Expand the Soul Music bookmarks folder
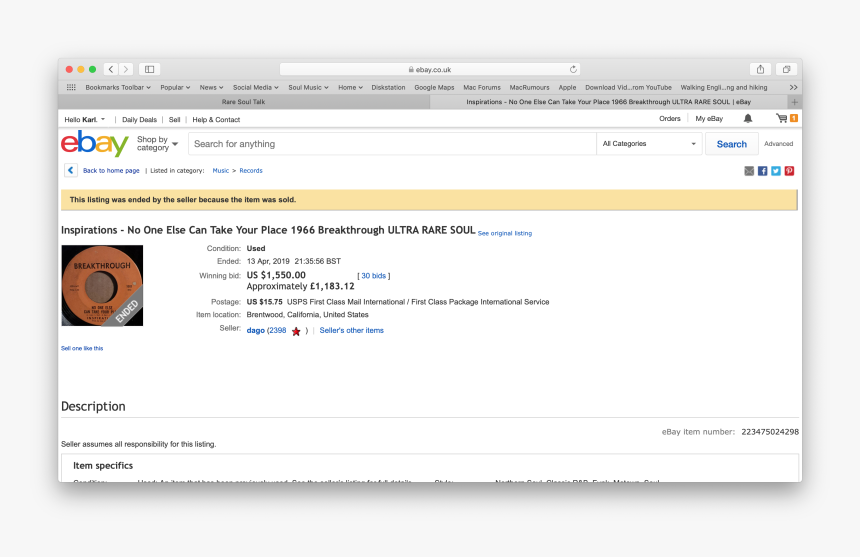860x557 pixels. click(x=308, y=87)
